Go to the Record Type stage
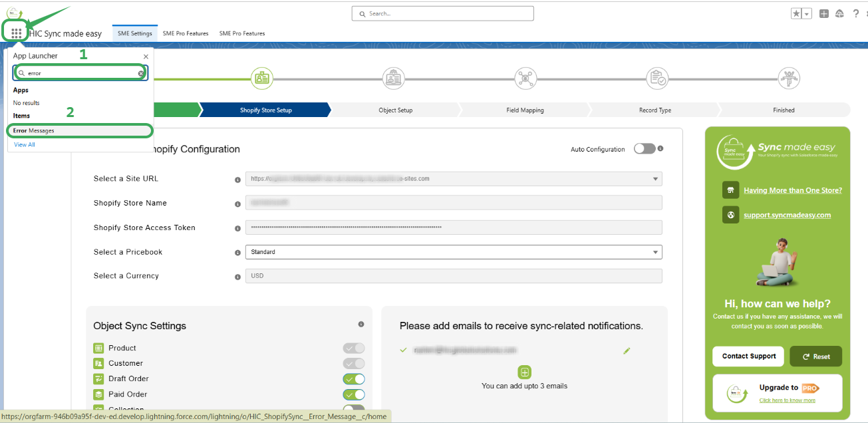 point(655,110)
